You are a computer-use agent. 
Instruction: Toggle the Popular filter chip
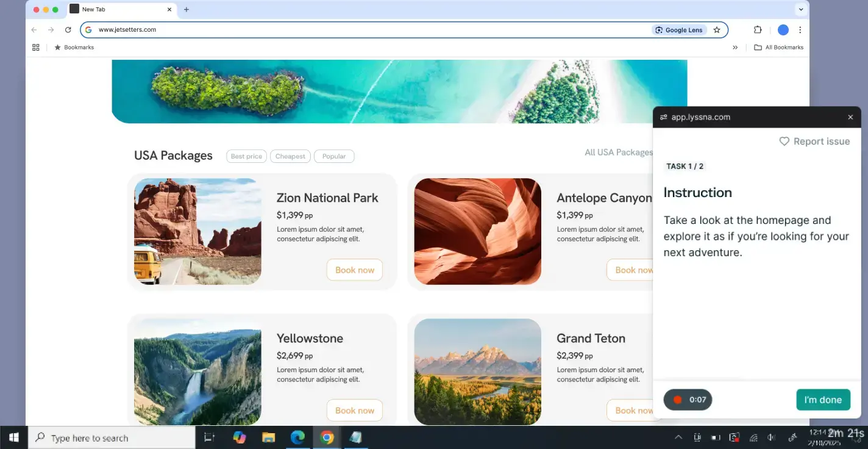334,156
